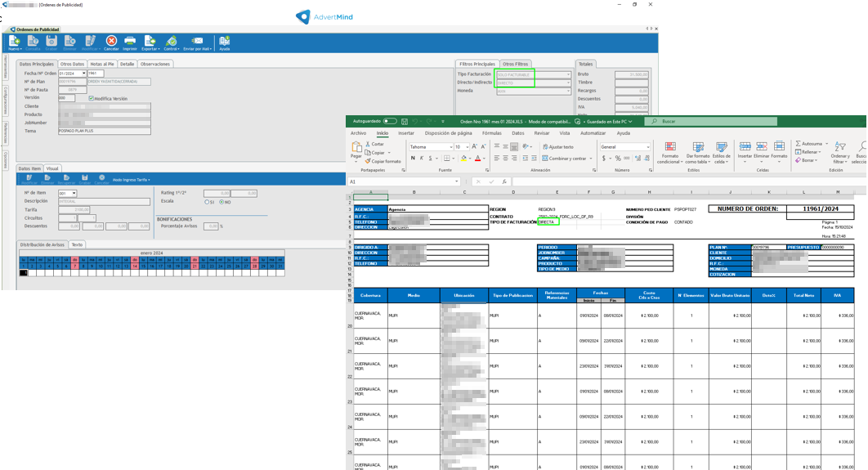Expand the Tipo Facturación dropdown
Screen dimensions: 868x470
click(x=568, y=74)
